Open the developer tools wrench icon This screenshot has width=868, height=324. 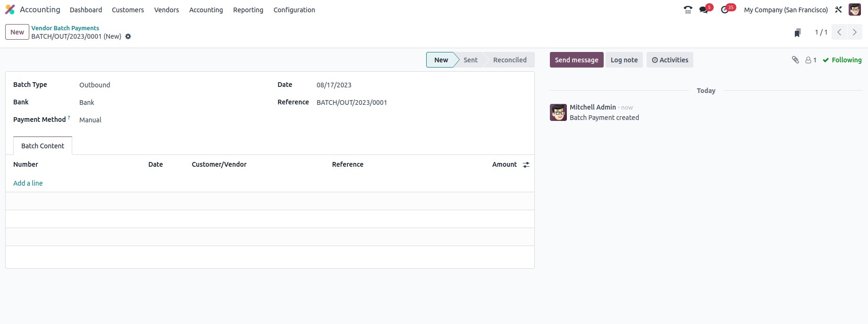[838, 9]
